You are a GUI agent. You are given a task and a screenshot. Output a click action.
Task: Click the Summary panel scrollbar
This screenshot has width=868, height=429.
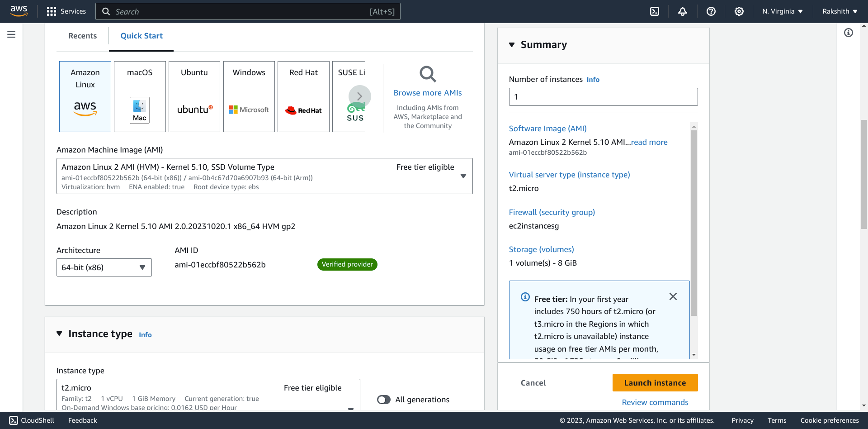(694, 222)
